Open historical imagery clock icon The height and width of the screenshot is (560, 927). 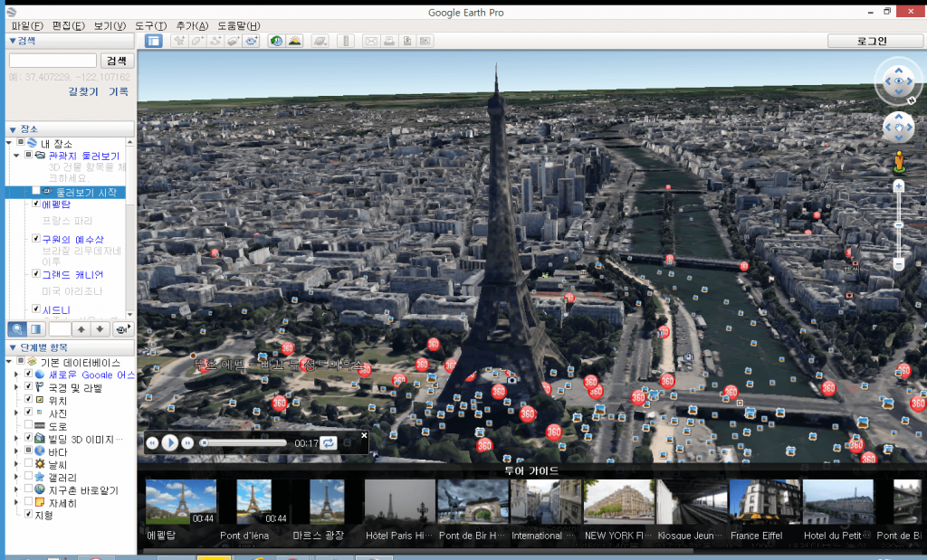coord(276,41)
